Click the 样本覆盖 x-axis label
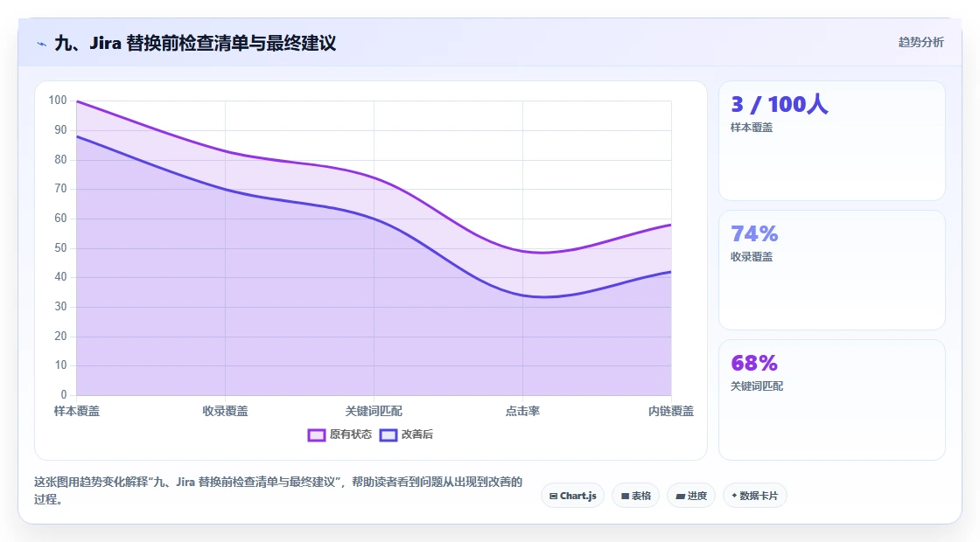Image resolution: width=980 pixels, height=542 pixels. click(76, 411)
